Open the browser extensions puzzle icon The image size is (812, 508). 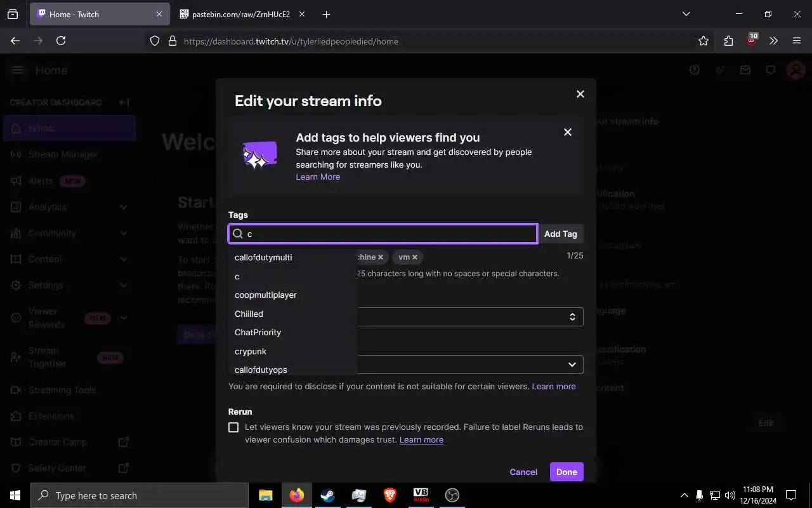point(728,41)
